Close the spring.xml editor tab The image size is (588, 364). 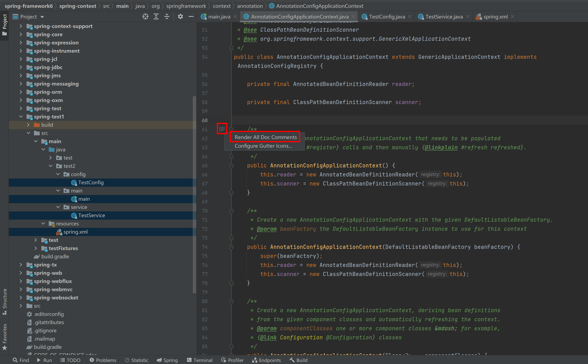pyautogui.click(x=512, y=17)
